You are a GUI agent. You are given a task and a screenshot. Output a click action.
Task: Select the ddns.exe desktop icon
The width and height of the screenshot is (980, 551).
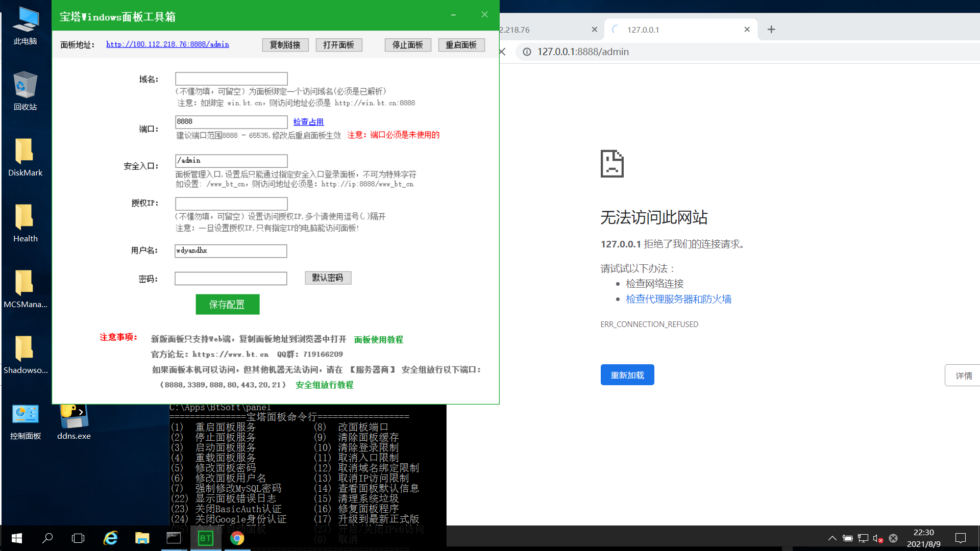(74, 421)
